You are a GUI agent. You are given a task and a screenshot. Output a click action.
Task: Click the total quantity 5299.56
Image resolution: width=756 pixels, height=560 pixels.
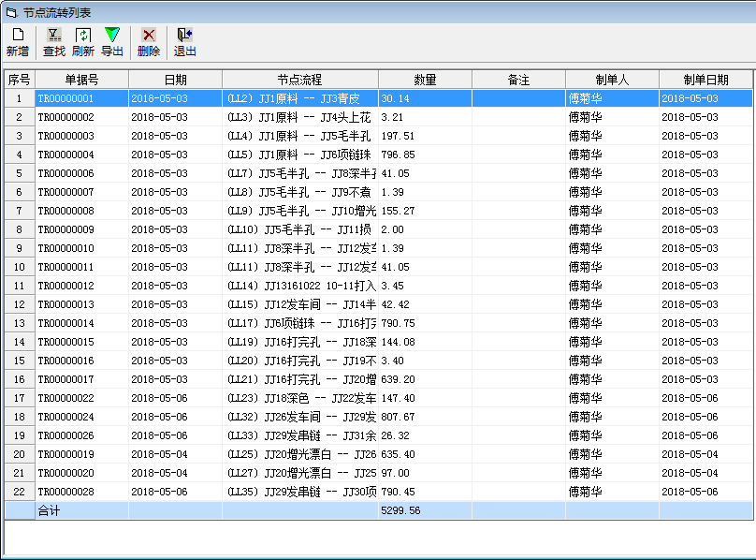coord(425,510)
